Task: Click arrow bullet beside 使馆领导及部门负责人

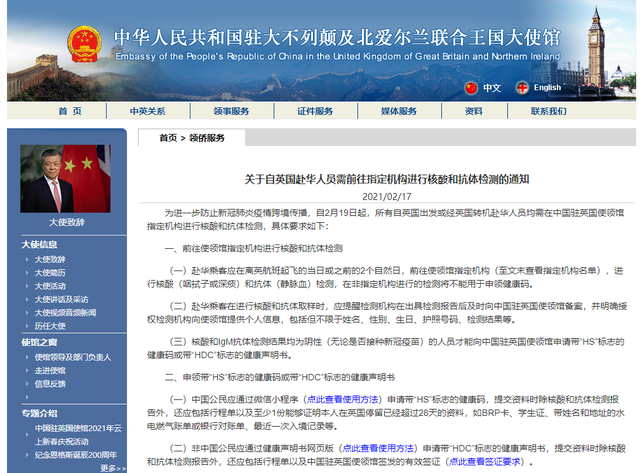Action: point(27,358)
